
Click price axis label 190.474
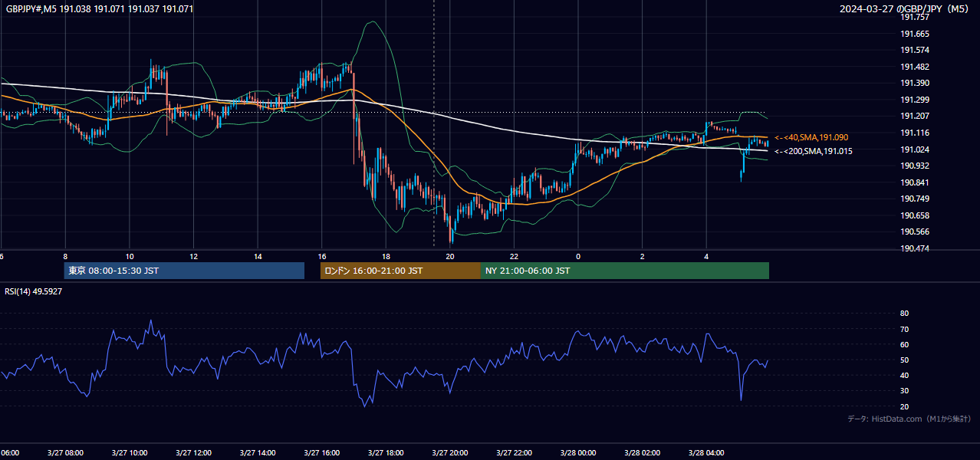point(914,248)
